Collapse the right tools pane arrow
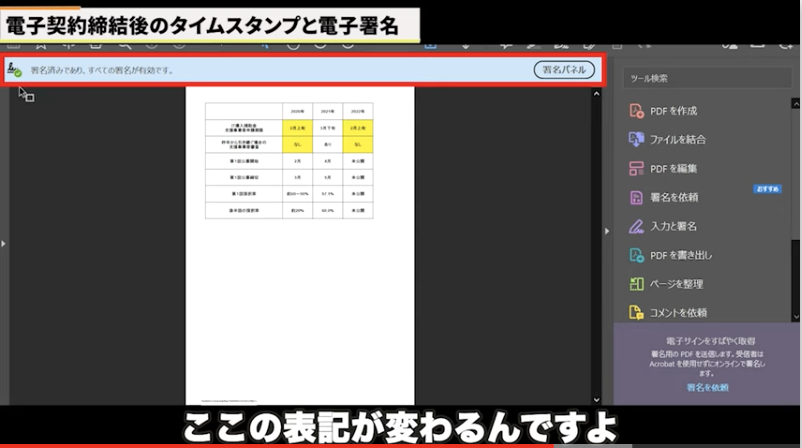 point(607,232)
